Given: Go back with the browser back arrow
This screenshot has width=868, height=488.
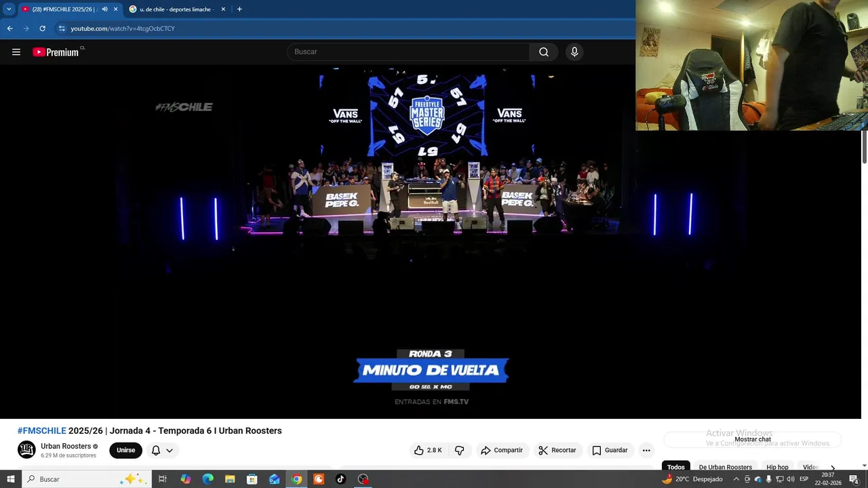Looking at the screenshot, I should [x=9, y=28].
